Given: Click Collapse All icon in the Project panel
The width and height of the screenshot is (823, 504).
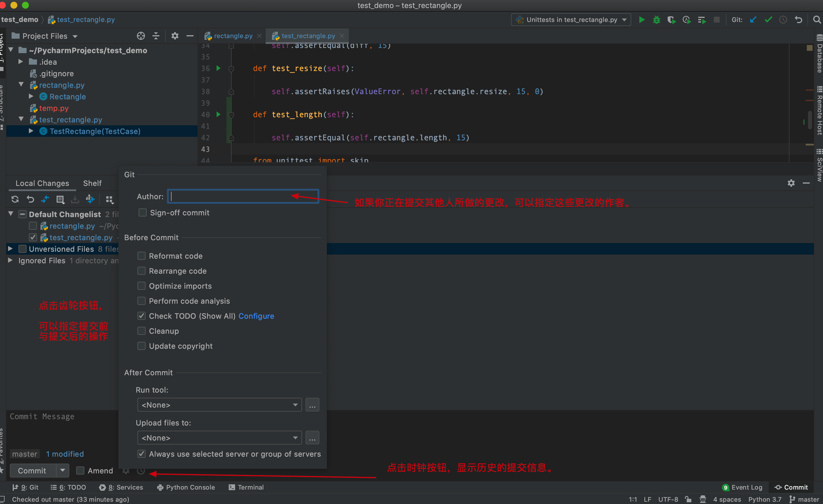Looking at the screenshot, I should pyautogui.click(x=156, y=36).
